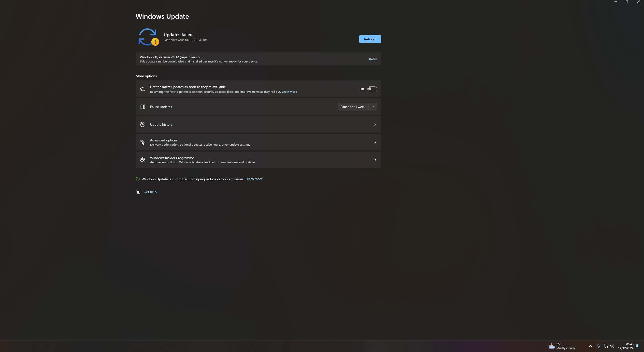644x352 pixels.
Task: Toggle get latest updates switch on
Action: point(372,89)
